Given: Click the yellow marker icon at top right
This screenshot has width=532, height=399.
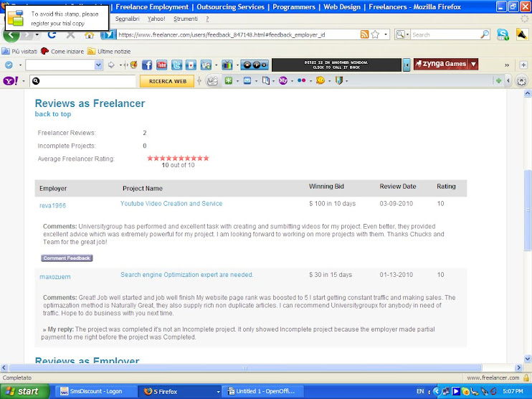Looking at the screenshot, I should [522, 34].
